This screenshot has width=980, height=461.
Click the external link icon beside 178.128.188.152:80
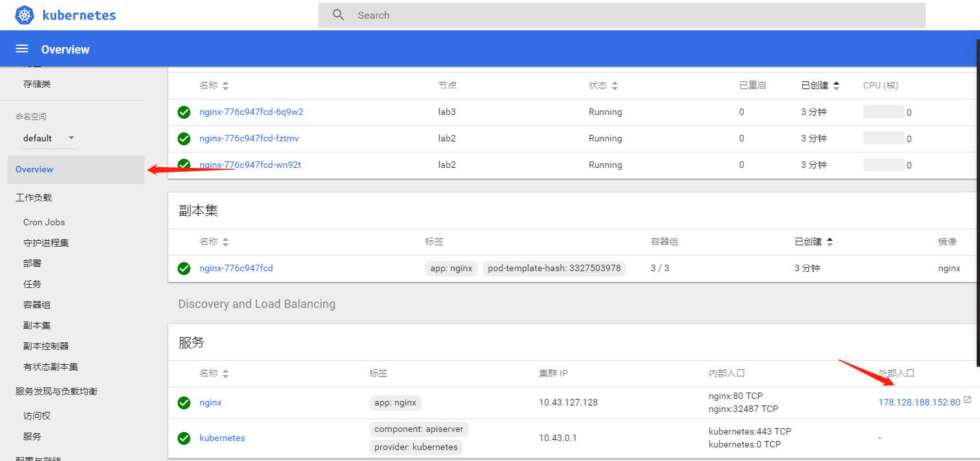(967, 400)
